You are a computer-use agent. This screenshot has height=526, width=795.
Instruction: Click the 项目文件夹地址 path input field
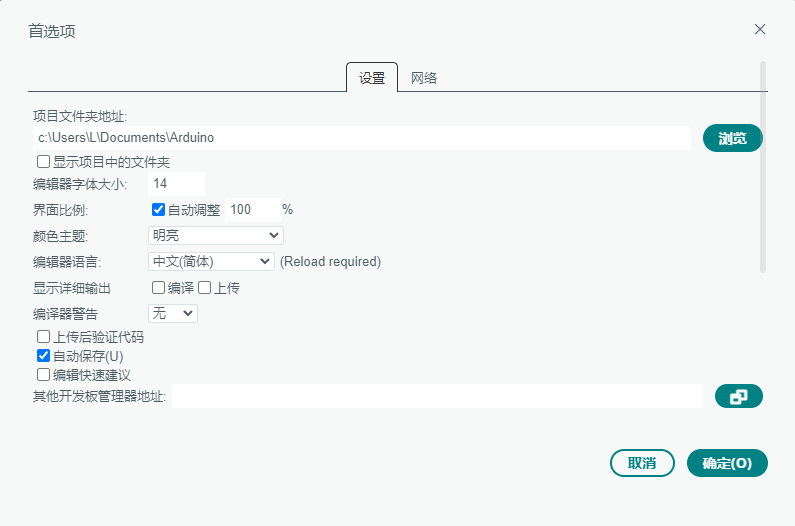pyautogui.click(x=361, y=138)
